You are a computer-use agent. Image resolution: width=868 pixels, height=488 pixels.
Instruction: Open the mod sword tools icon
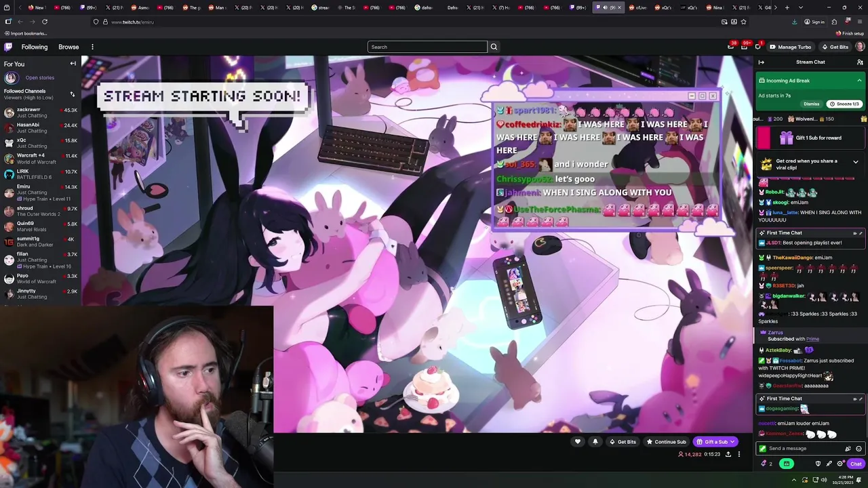[x=829, y=464]
